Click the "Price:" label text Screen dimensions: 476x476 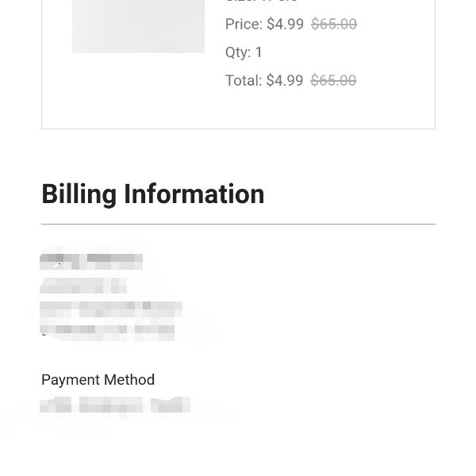tap(244, 24)
